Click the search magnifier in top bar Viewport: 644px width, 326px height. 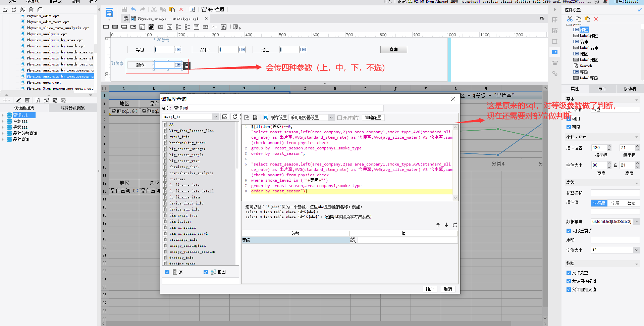pos(589,2)
